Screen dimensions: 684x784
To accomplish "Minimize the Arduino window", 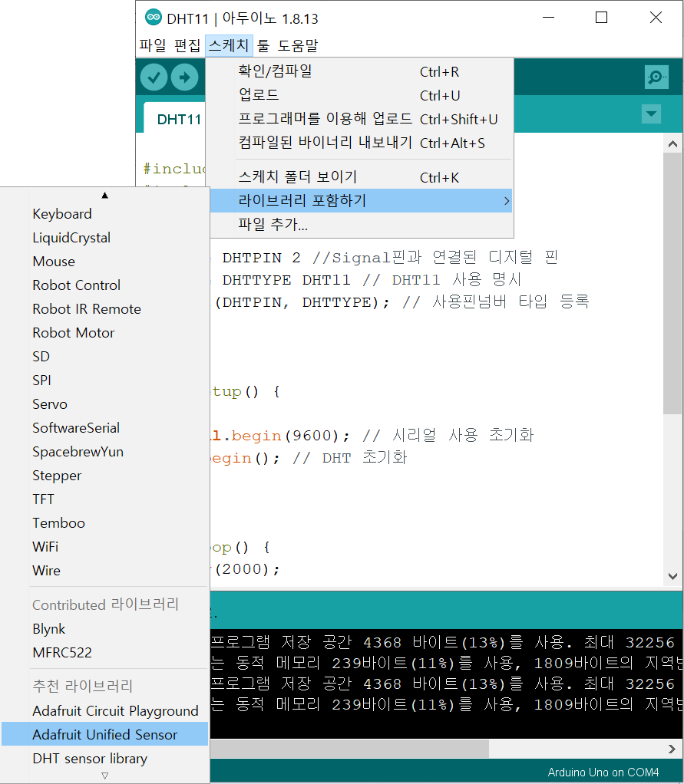I will coord(548,18).
